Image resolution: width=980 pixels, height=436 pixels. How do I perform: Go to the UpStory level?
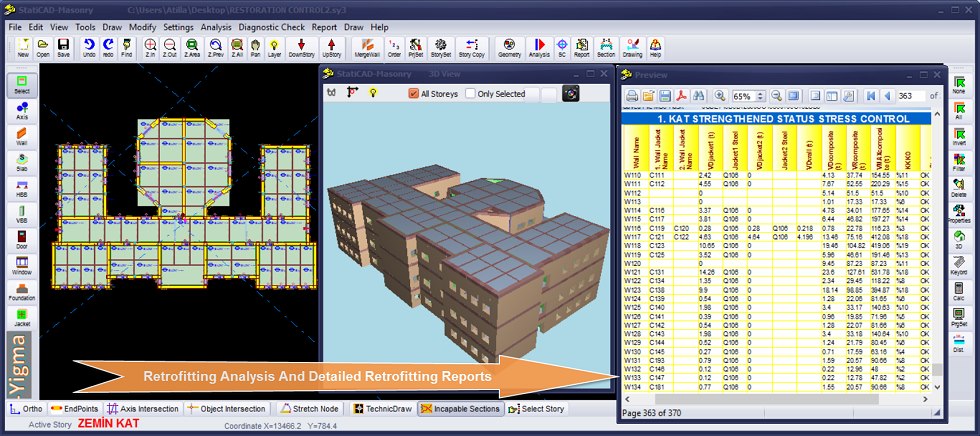[332, 48]
